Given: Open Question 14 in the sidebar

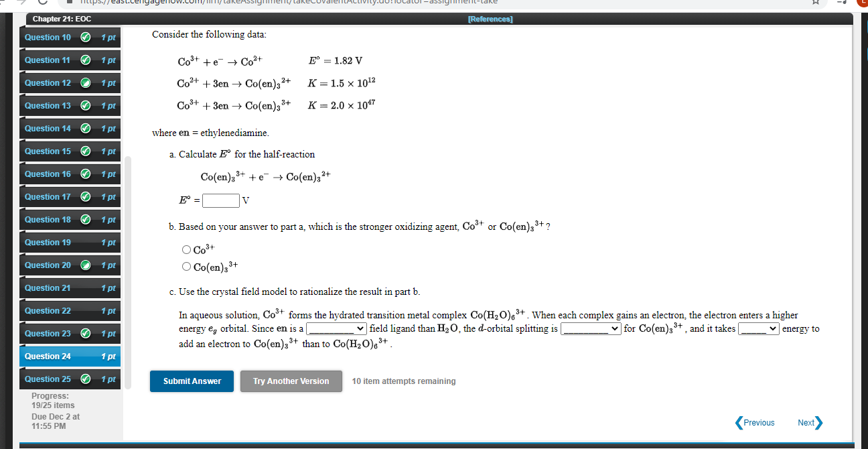Looking at the screenshot, I should pyautogui.click(x=70, y=129).
